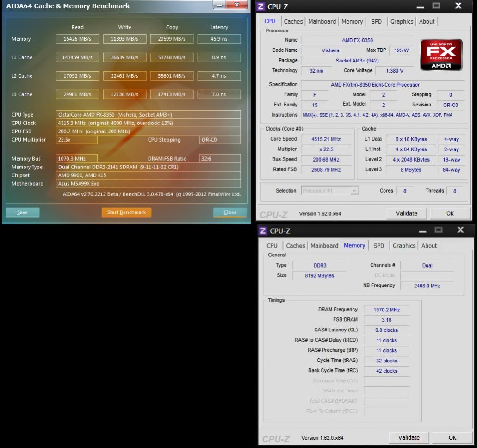The width and height of the screenshot is (477, 448).
Task: Maximize the bottom CPU-Z window
Action: click(x=438, y=230)
